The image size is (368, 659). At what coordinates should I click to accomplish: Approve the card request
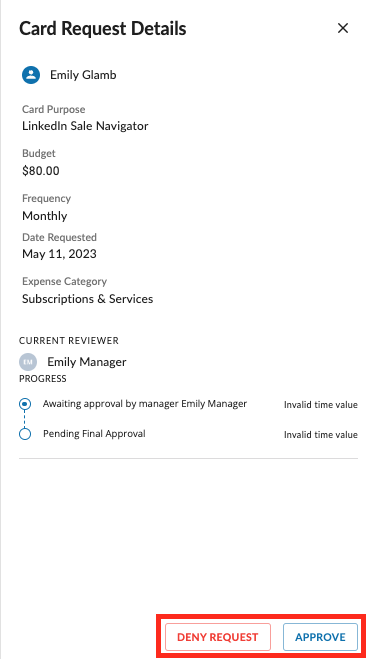(x=320, y=637)
